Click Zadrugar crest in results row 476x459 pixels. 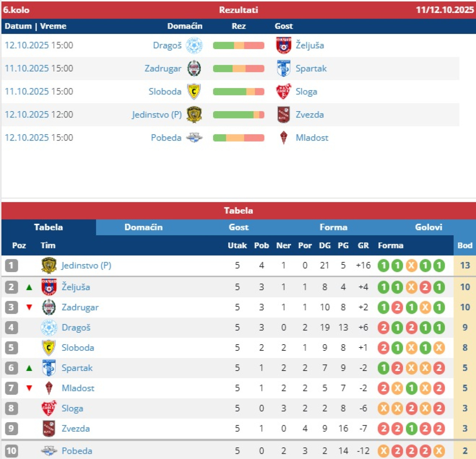point(194,68)
